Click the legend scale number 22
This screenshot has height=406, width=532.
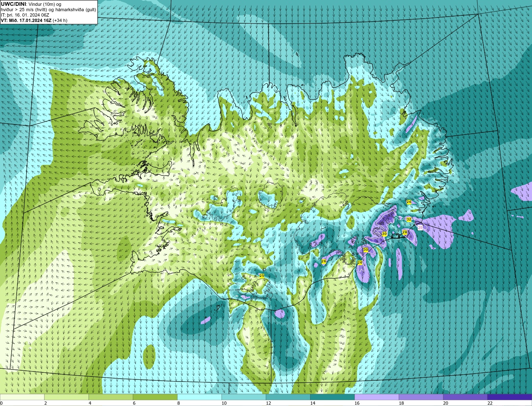click(490, 403)
